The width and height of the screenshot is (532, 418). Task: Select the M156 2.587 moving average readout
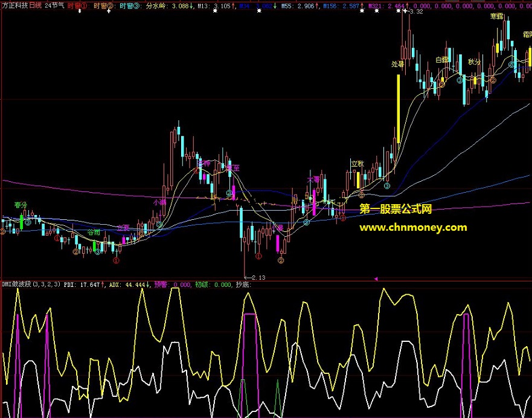[x=342, y=6]
